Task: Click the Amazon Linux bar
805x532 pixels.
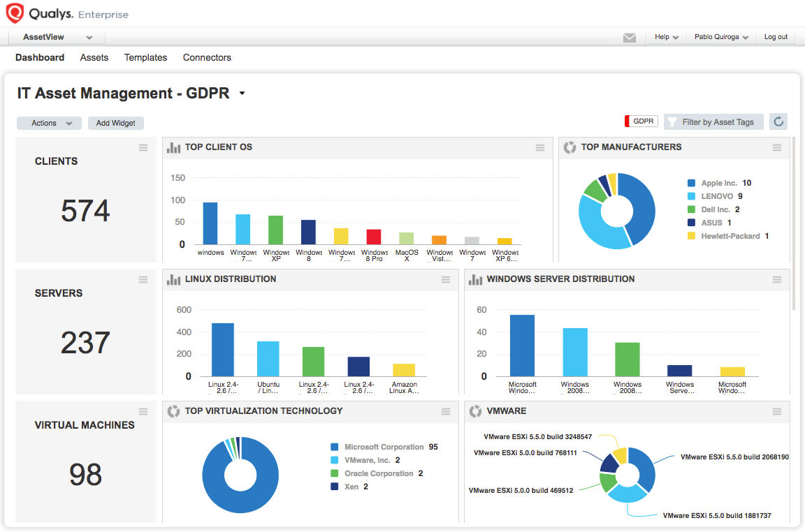Action: 404,370
